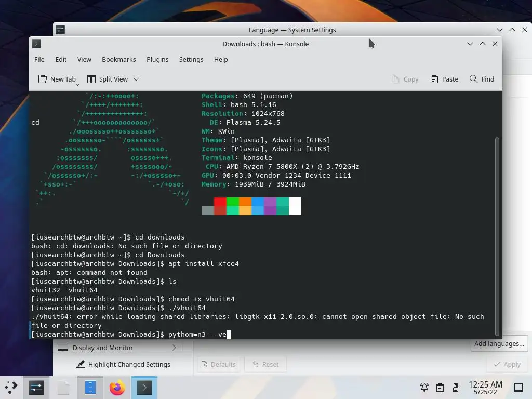
Task: Open the View menu in Konsole
Action: pyautogui.click(x=84, y=59)
